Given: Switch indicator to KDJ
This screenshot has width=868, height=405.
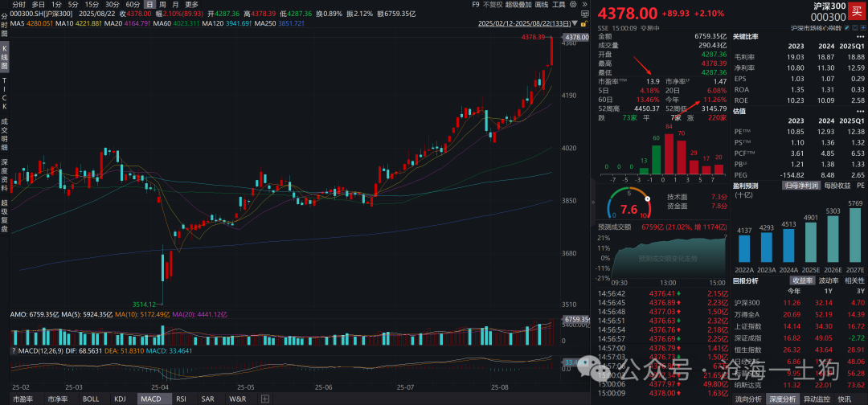Looking at the screenshot, I should (120, 399).
